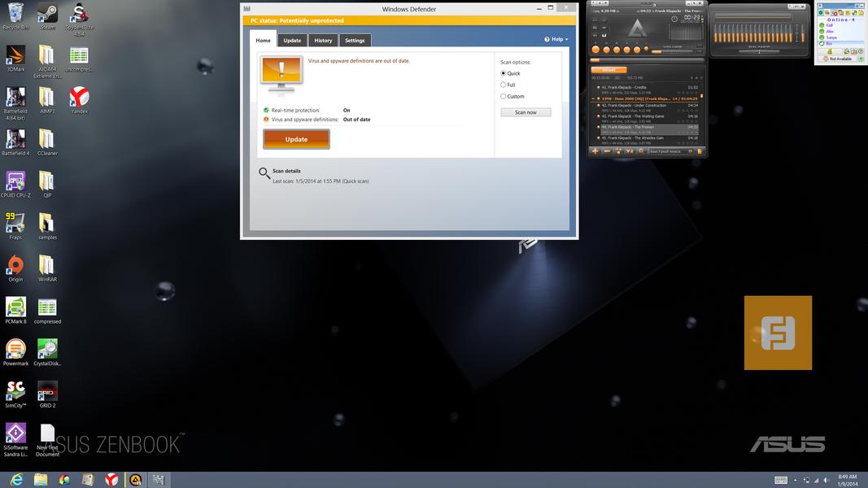Open the History tab

click(x=323, y=40)
